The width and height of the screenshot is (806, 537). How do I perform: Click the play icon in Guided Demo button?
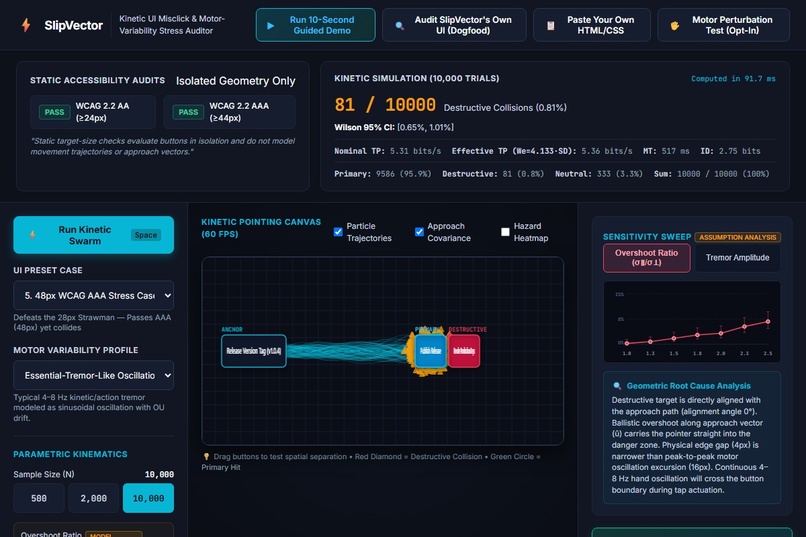coord(271,25)
